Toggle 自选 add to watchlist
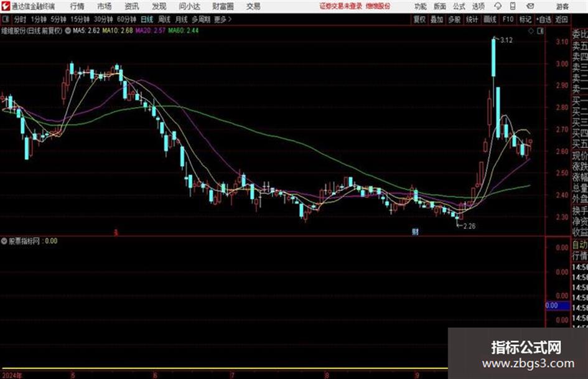 point(544,19)
